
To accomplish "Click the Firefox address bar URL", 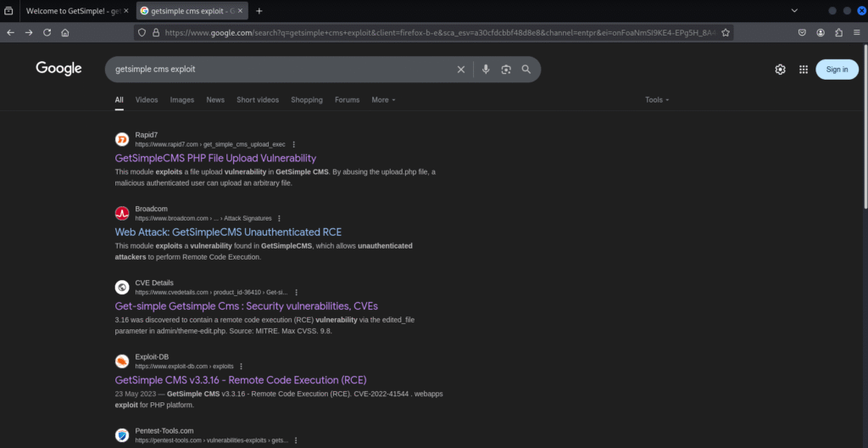I will click(x=440, y=33).
